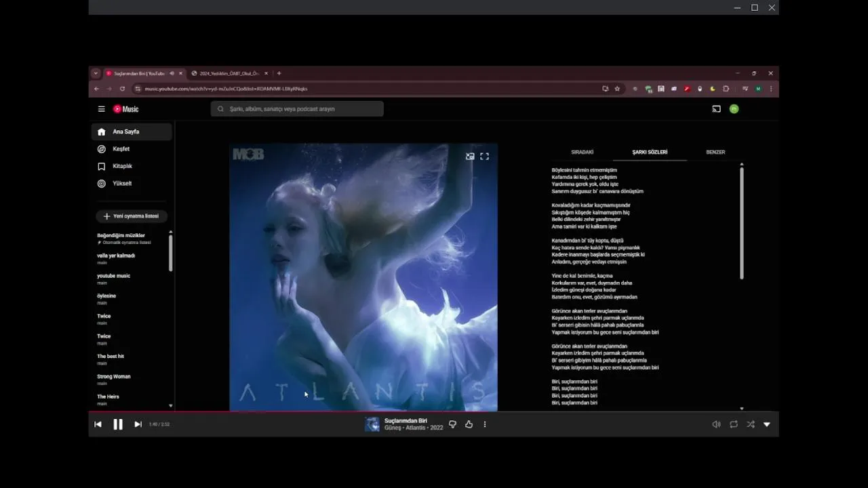Focus the song search field
Screen dimensions: 868x488
297,108
